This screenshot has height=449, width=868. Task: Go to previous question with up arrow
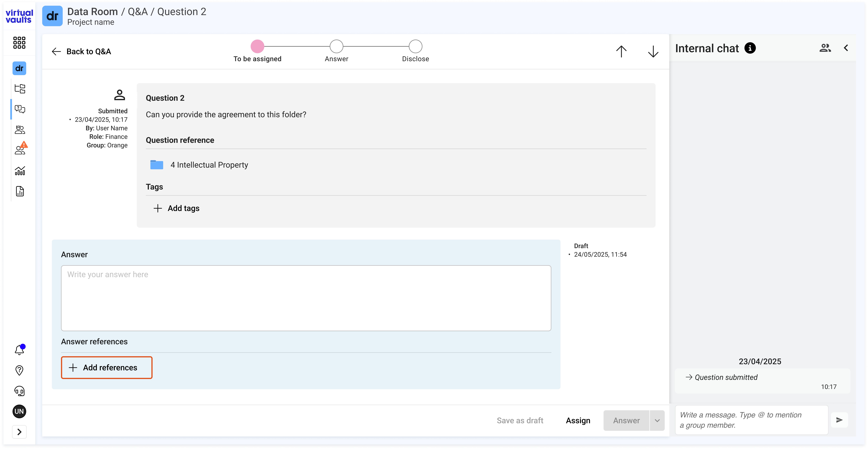coord(621,52)
